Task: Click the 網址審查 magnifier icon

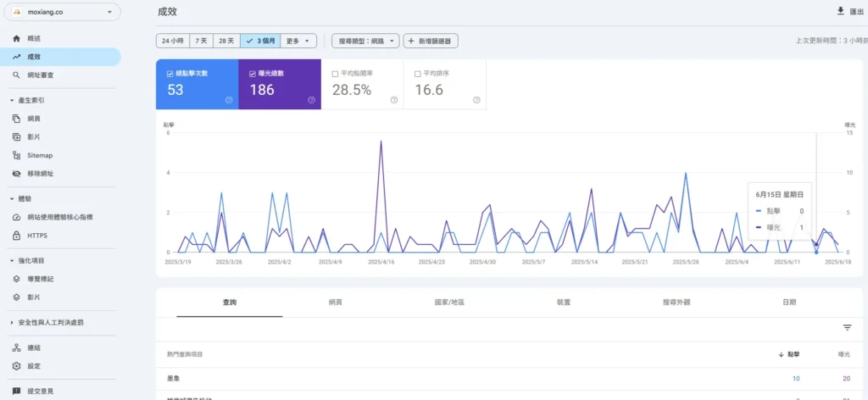Action: pyautogui.click(x=17, y=75)
